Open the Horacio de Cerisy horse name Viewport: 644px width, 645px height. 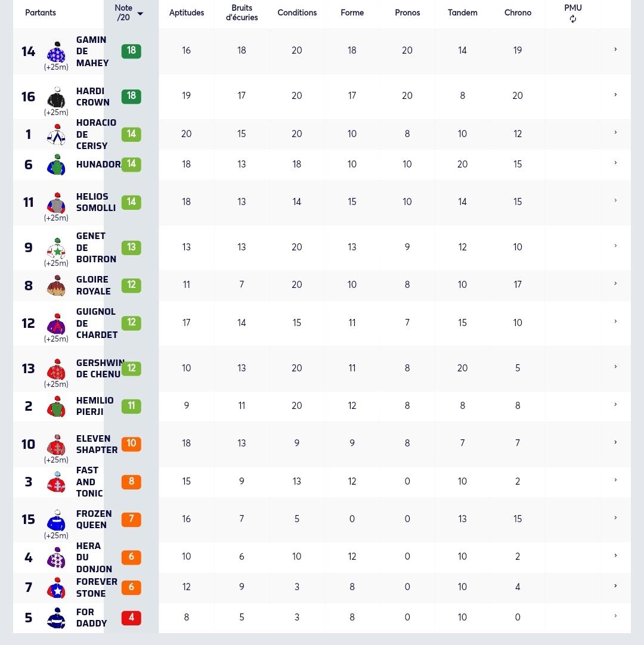pos(96,134)
